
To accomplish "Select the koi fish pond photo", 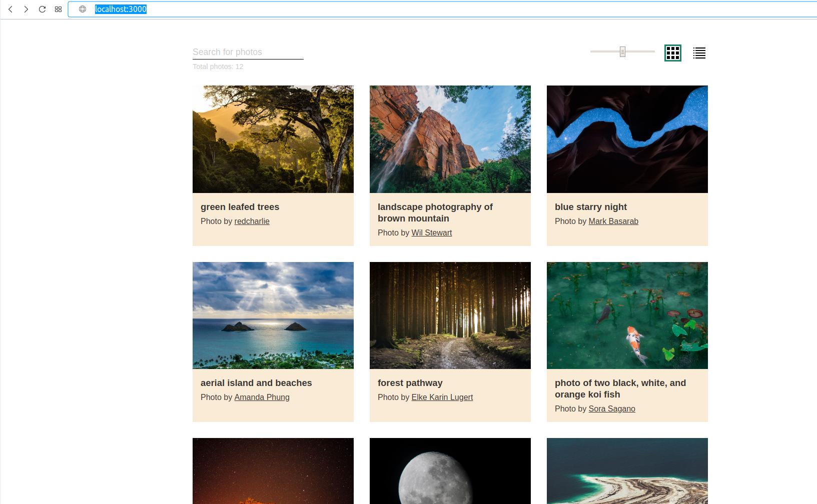I will [627, 315].
